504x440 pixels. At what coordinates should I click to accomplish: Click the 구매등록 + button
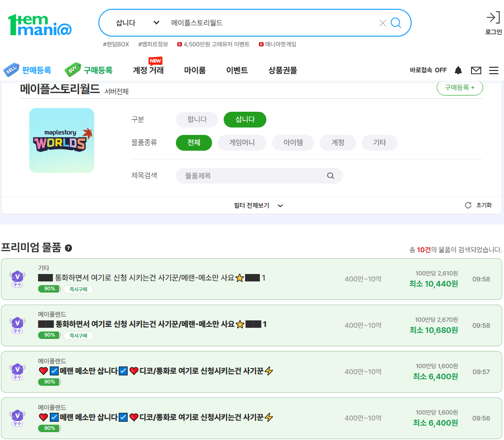click(x=459, y=87)
